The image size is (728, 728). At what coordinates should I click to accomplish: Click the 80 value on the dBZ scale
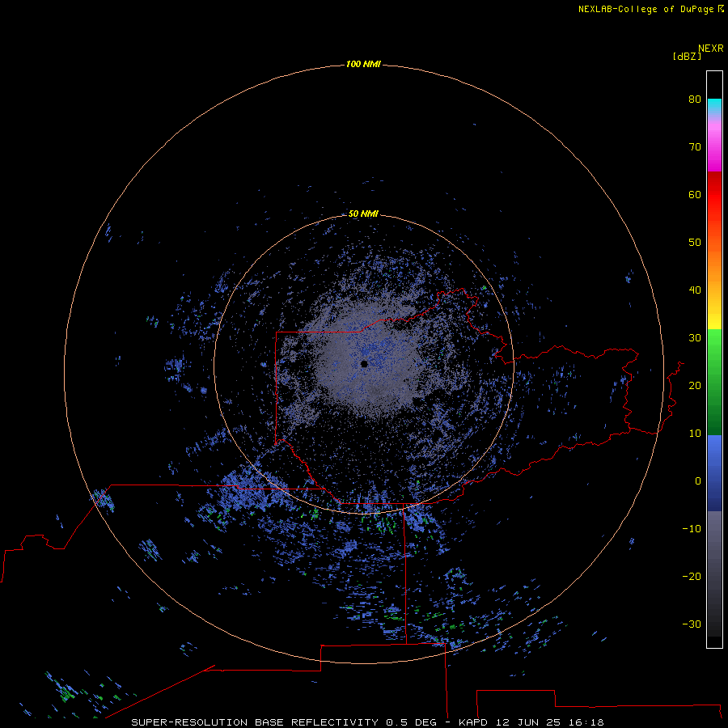pyautogui.click(x=695, y=99)
